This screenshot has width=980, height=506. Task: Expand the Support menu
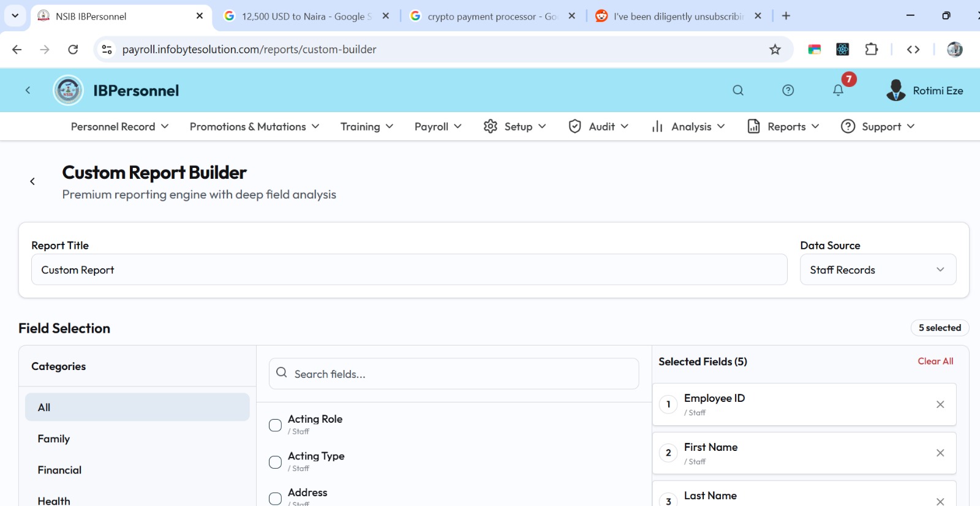click(878, 126)
